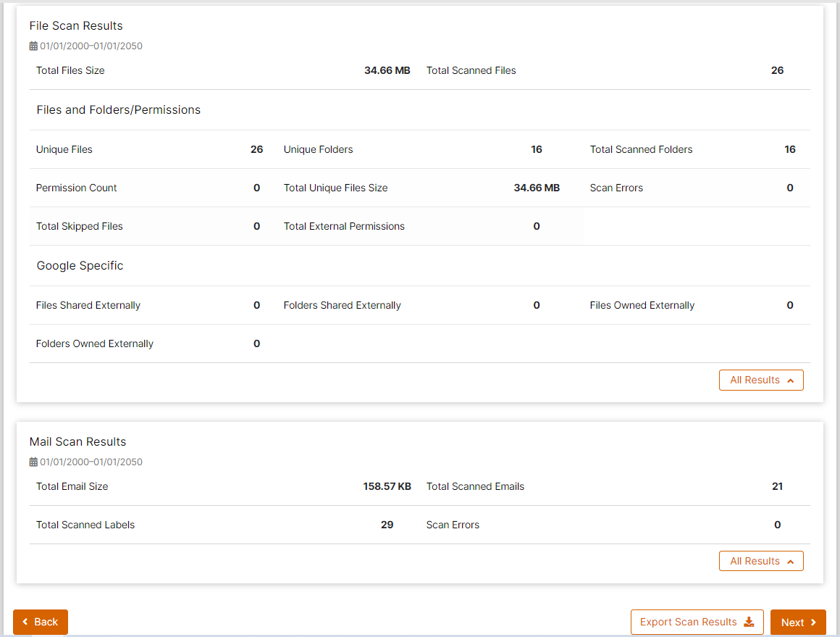Viewport: 840px width, 637px height.
Task: Proceed to the next step
Action: 798,622
